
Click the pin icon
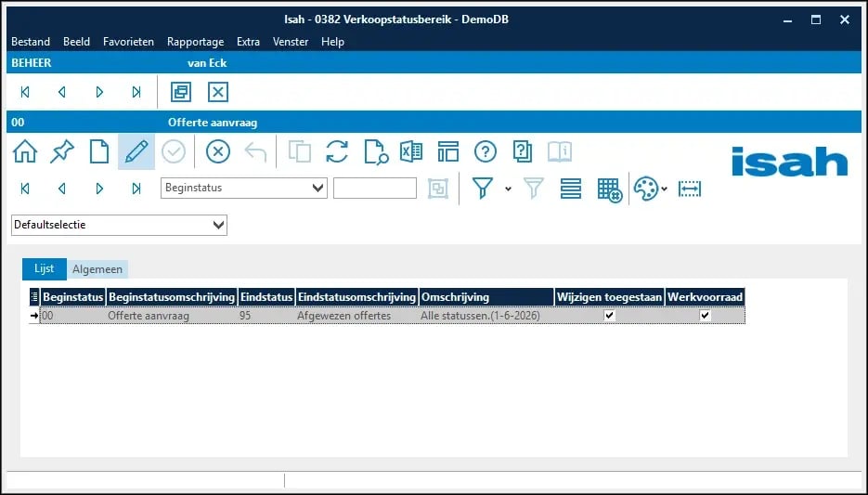point(62,151)
